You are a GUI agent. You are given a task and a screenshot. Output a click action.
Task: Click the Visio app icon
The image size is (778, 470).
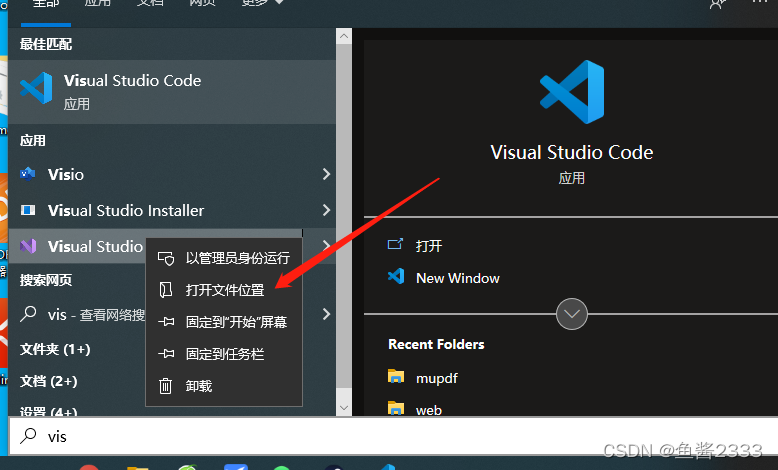point(28,174)
